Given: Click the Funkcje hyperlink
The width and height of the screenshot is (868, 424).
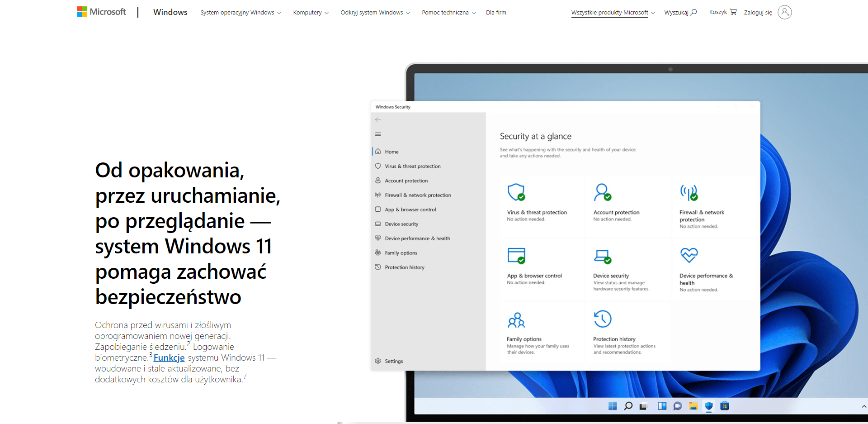Looking at the screenshot, I should [169, 357].
